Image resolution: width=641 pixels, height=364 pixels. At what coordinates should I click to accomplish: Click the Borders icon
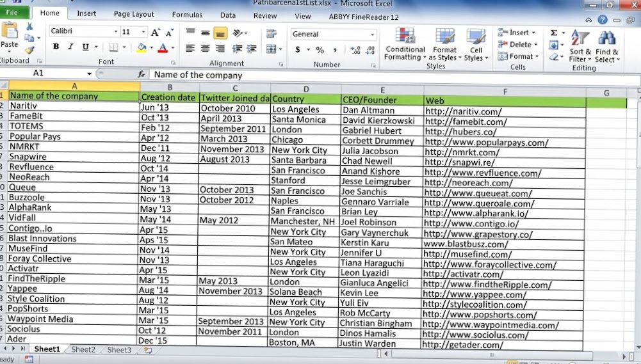113,47
